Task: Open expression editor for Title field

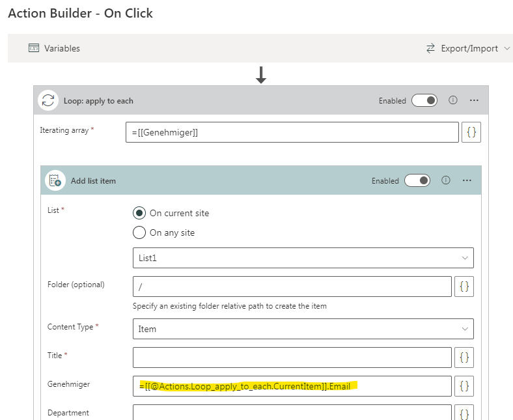Action: (x=464, y=357)
